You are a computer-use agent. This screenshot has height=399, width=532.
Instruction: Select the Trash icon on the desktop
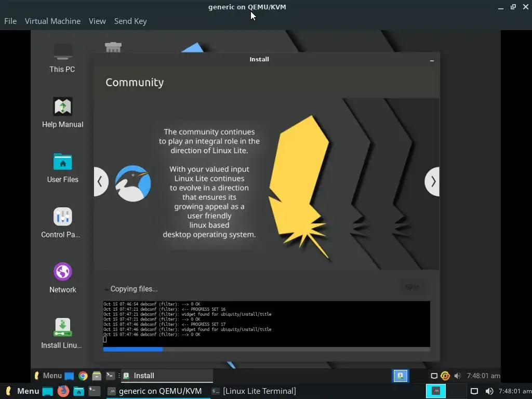113,47
